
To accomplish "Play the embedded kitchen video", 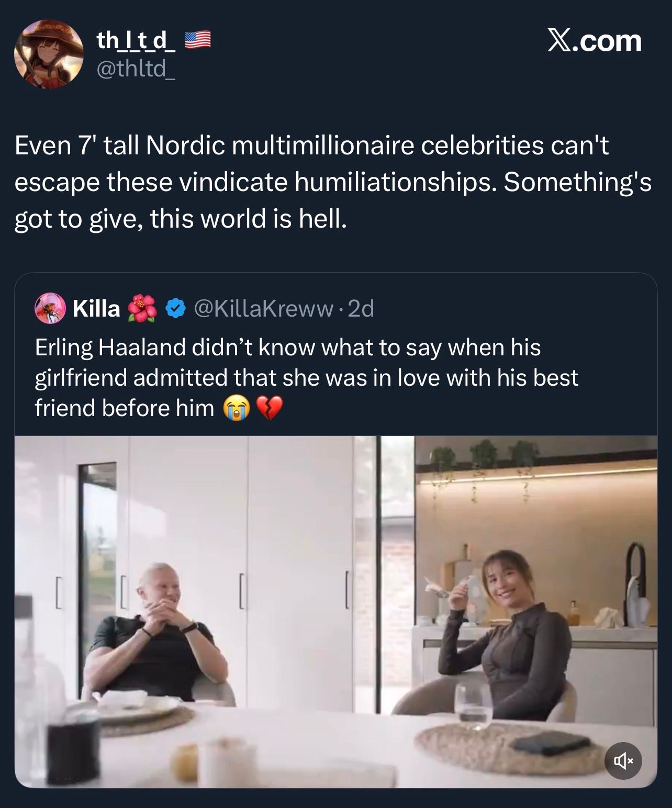I will coord(335,611).
